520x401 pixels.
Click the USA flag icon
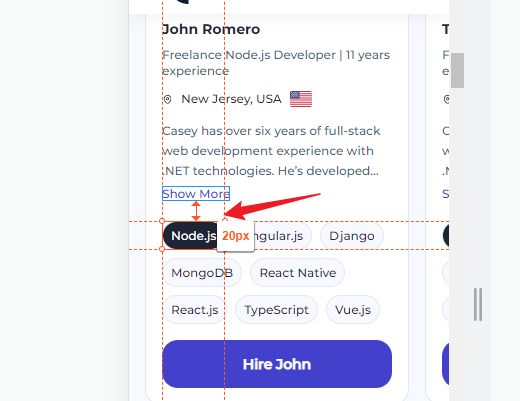[x=301, y=99]
